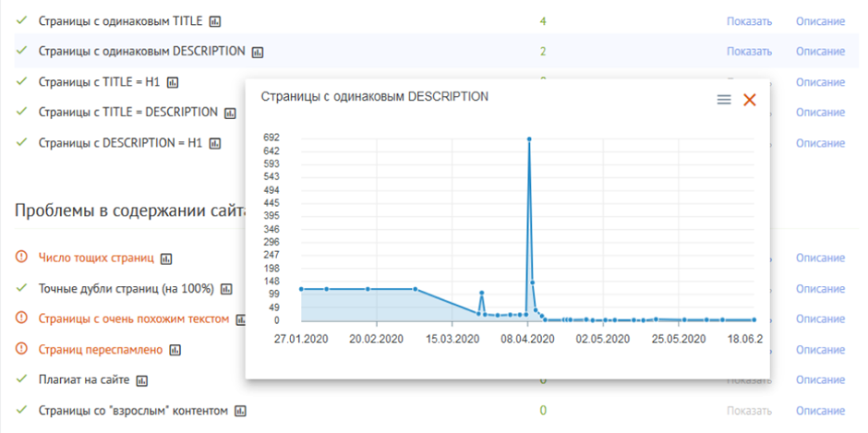Click the 'Страницы с очень похожим текстом' link
Image resolution: width=868 pixels, height=433 pixels.
point(133,319)
